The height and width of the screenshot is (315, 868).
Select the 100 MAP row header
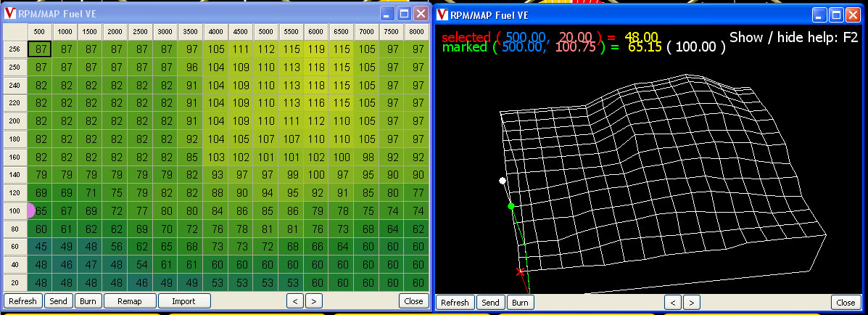pos(15,210)
